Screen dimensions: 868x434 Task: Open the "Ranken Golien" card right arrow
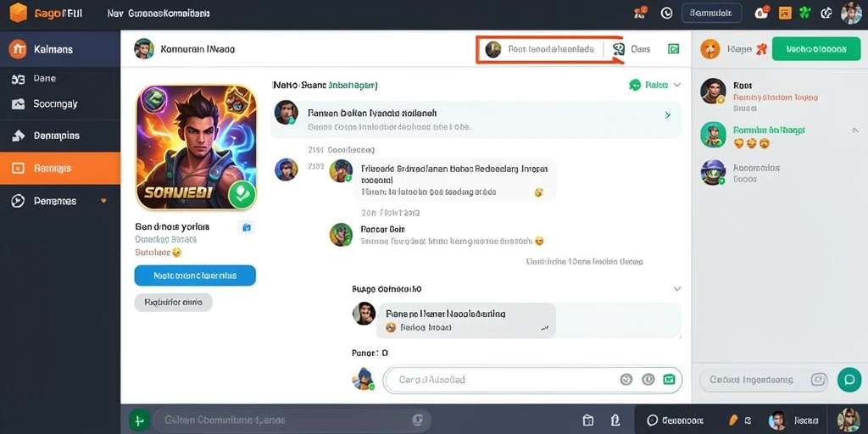pos(668,115)
